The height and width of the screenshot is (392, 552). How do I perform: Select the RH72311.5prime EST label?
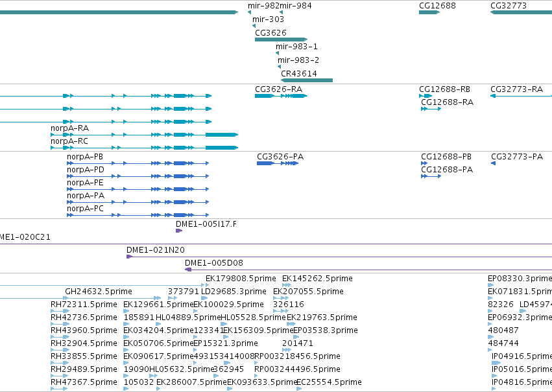point(84,305)
